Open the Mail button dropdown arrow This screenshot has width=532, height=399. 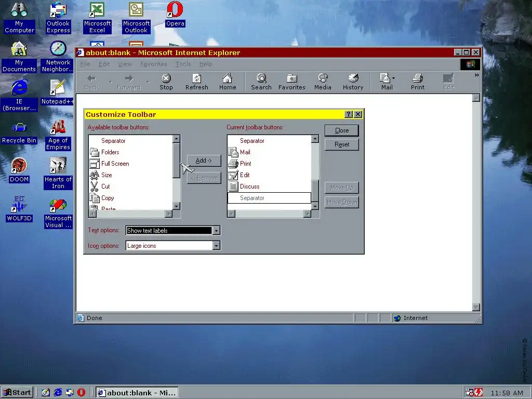pyautogui.click(x=393, y=78)
